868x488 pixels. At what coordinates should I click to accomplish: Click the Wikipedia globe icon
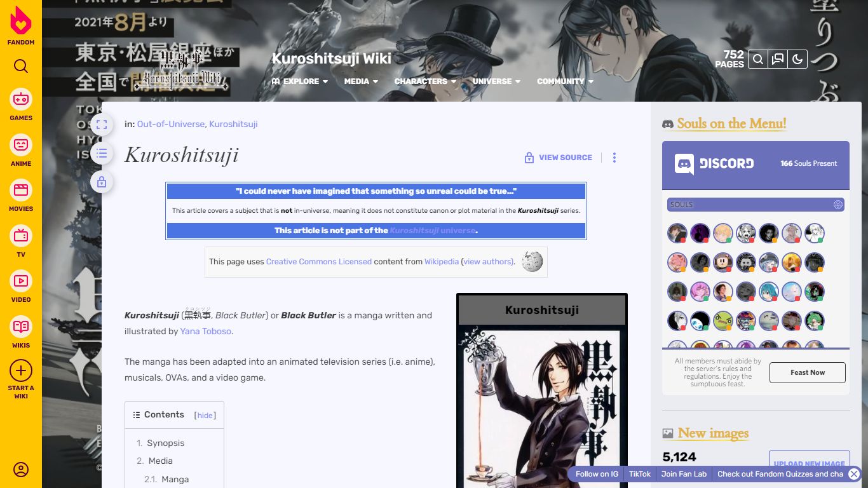click(532, 261)
